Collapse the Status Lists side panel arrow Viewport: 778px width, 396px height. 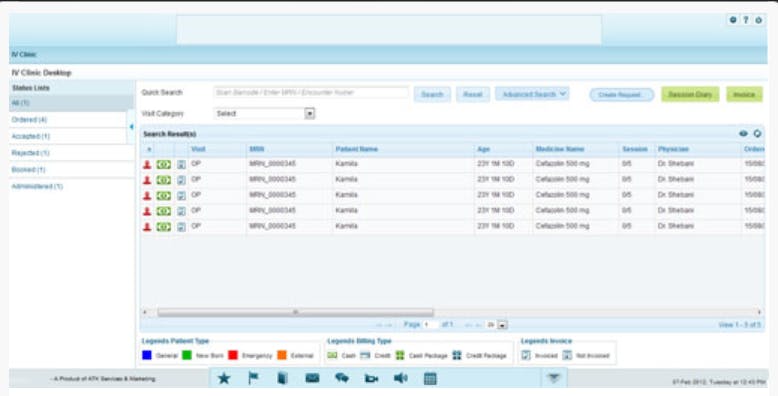131,127
